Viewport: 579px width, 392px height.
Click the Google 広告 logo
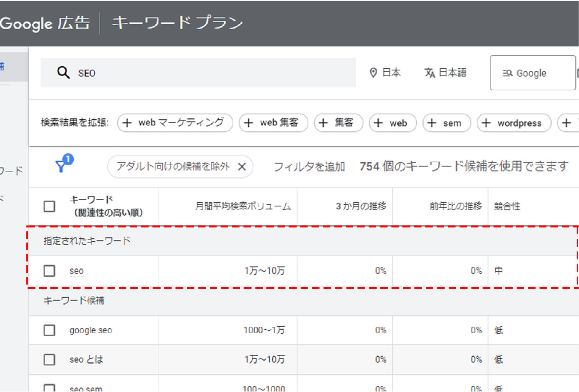click(x=45, y=23)
